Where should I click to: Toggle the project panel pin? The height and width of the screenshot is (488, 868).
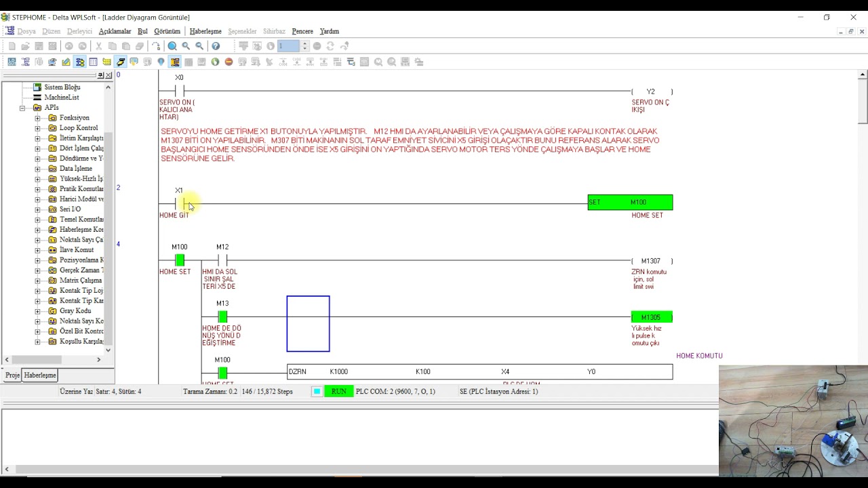[100, 75]
